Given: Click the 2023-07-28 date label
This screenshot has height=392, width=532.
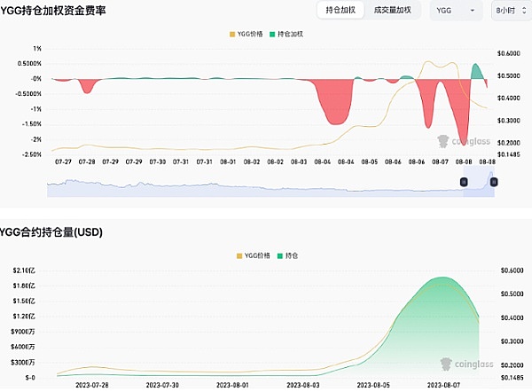Looking at the screenshot, I should click(x=92, y=385).
